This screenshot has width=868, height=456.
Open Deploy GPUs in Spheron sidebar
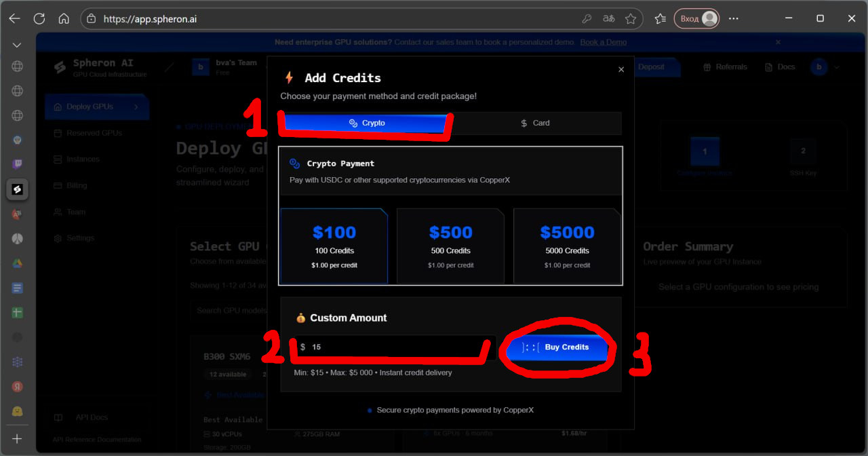click(x=96, y=107)
